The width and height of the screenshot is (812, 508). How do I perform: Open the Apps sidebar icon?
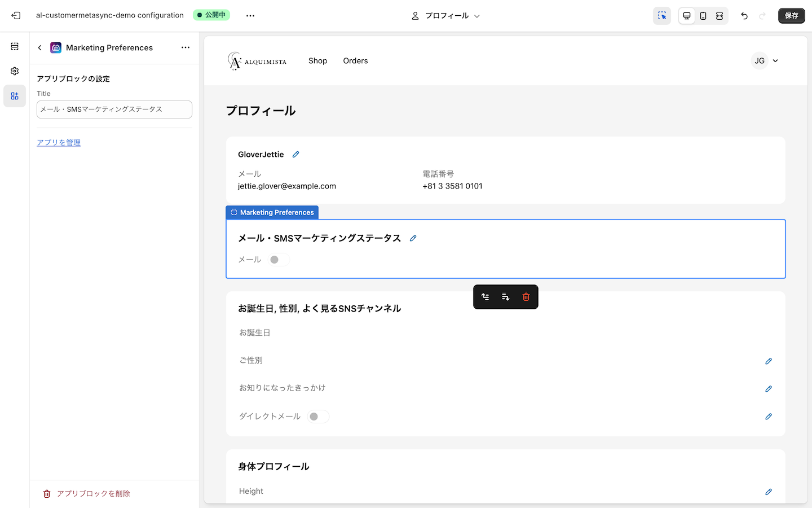pos(15,96)
